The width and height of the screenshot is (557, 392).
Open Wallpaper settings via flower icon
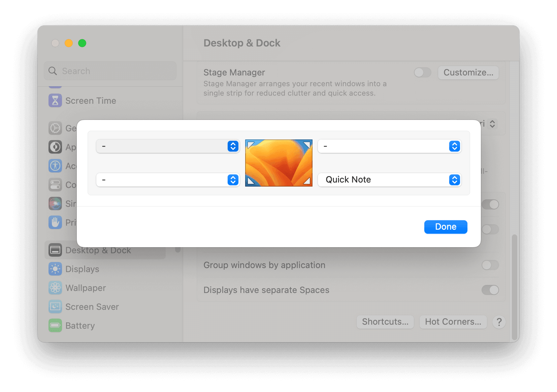55,288
